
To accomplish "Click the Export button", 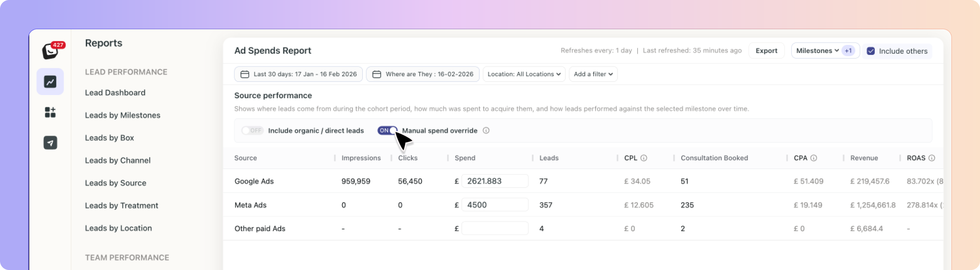I will [766, 51].
